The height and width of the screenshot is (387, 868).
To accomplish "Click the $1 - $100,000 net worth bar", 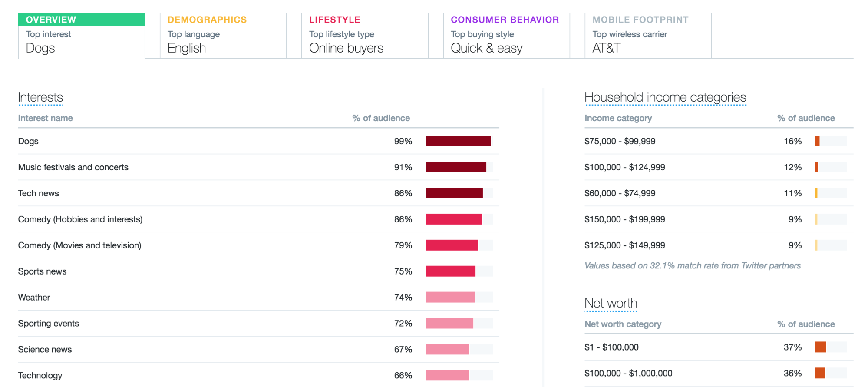I will [821, 347].
